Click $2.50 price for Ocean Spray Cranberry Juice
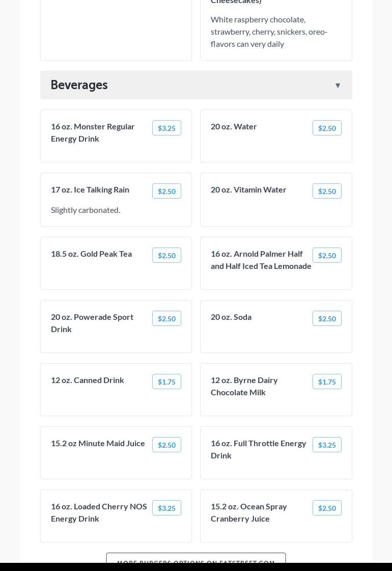The height and width of the screenshot is (571, 392). 327,508
